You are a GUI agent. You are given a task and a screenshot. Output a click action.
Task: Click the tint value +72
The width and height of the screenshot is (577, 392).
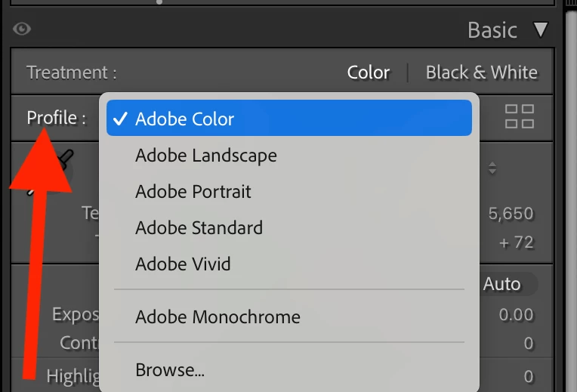517,242
